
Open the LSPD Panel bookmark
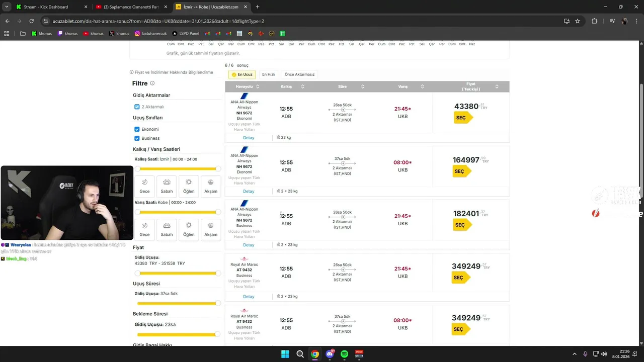(x=186, y=34)
